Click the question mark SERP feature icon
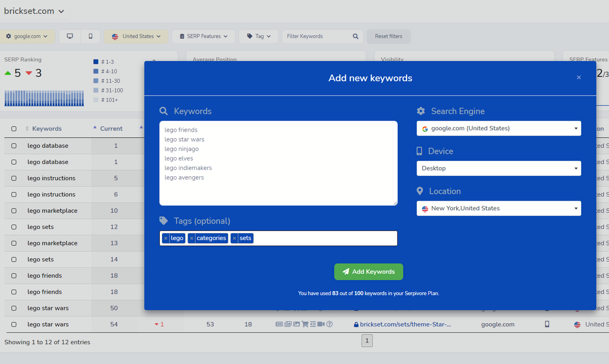 tap(329, 324)
